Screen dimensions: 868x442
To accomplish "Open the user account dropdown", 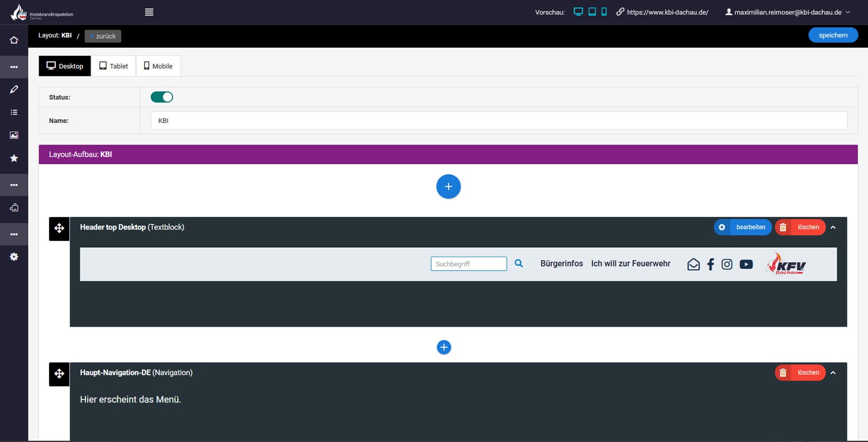I will click(787, 12).
